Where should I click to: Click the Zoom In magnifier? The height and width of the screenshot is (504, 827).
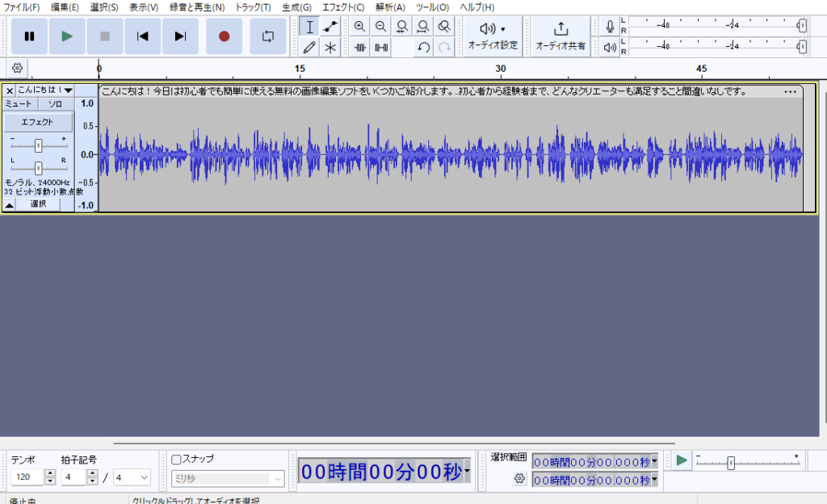click(x=360, y=27)
